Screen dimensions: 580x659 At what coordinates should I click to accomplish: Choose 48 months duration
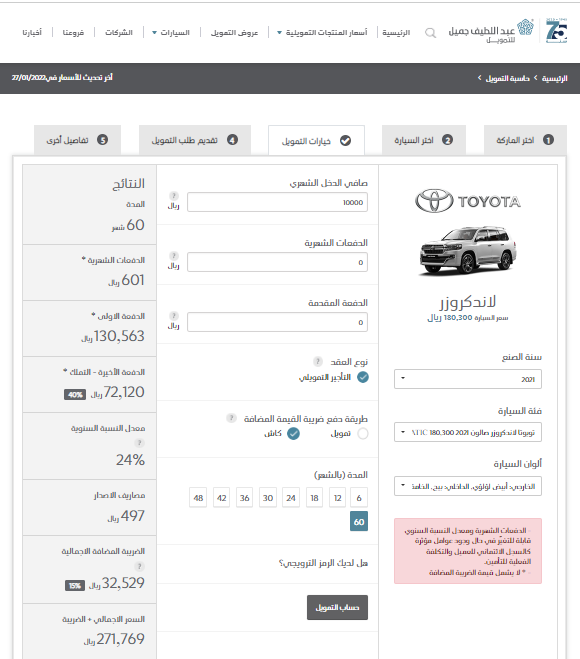pyautogui.click(x=198, y=498)
